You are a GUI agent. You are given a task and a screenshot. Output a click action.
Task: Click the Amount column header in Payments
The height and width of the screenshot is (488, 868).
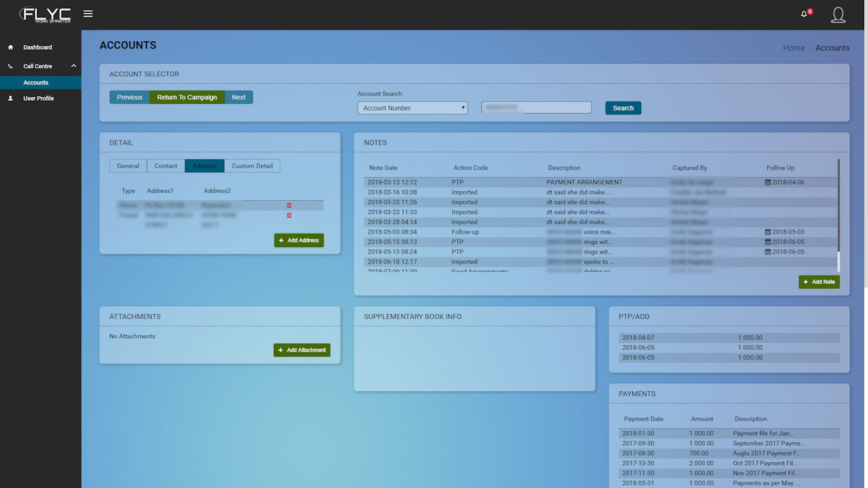(702, 419)
